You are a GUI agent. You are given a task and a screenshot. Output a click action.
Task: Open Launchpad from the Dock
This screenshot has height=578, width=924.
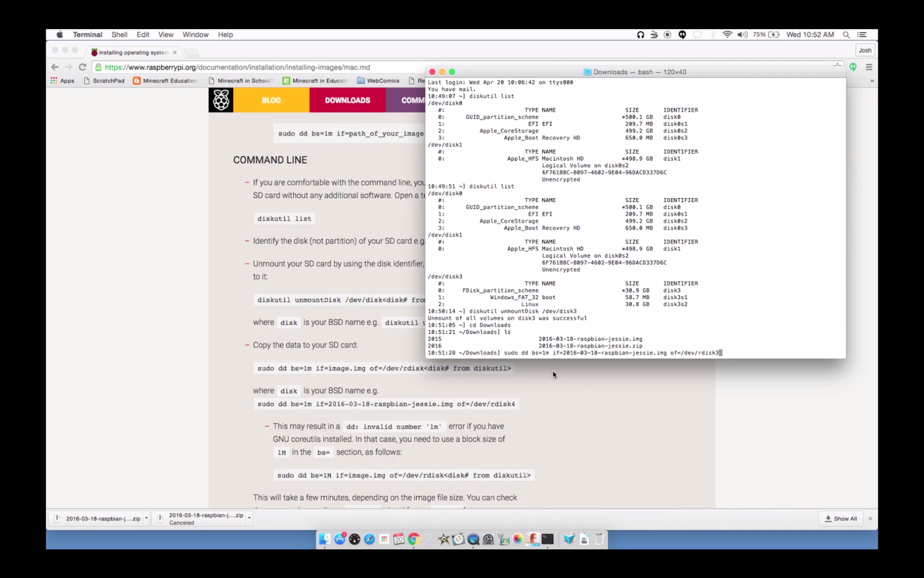pos(384,539)
